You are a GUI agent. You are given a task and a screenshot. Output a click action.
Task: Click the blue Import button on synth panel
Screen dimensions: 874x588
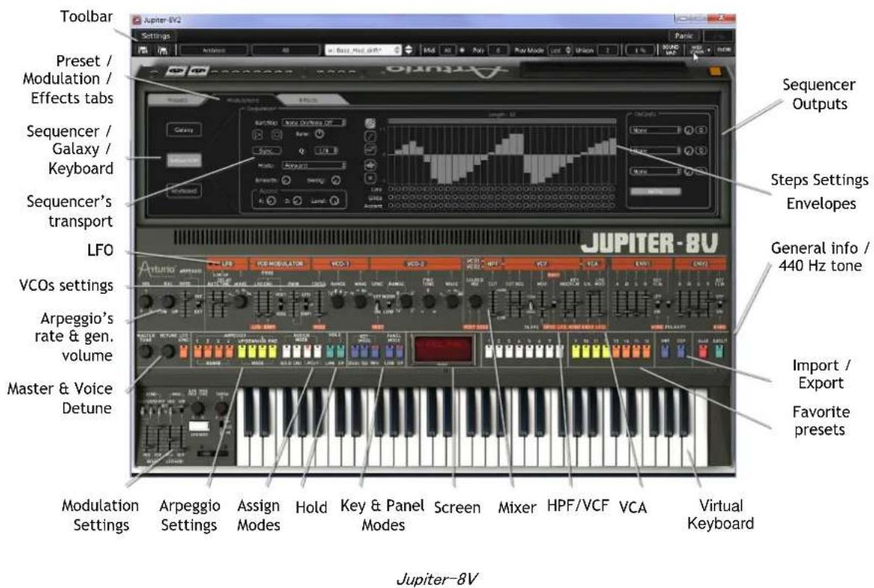(664, 351)
